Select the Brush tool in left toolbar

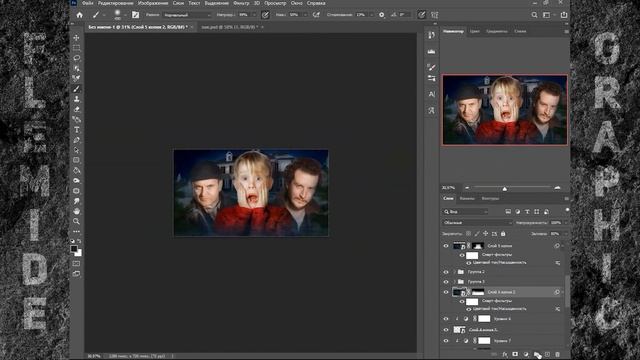pos(76,89)
